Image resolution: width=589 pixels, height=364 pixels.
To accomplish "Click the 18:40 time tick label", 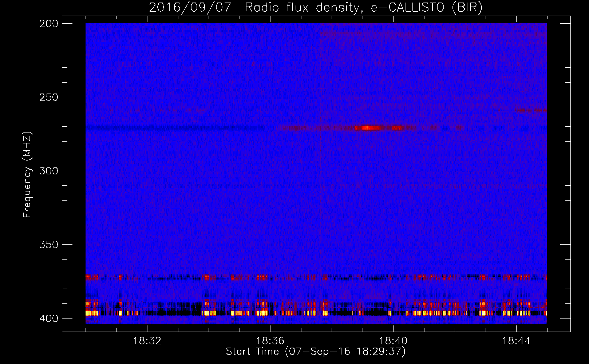I will (393, 341).
